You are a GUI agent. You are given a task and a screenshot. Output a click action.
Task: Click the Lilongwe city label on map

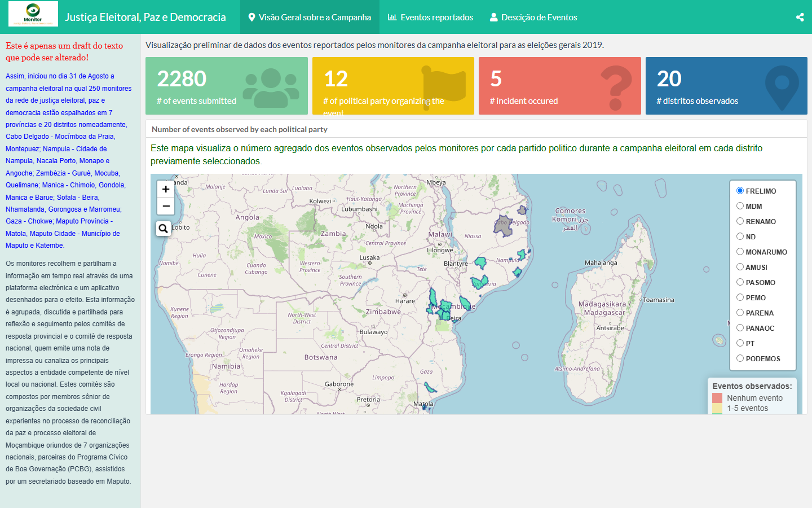click(440, 250)
